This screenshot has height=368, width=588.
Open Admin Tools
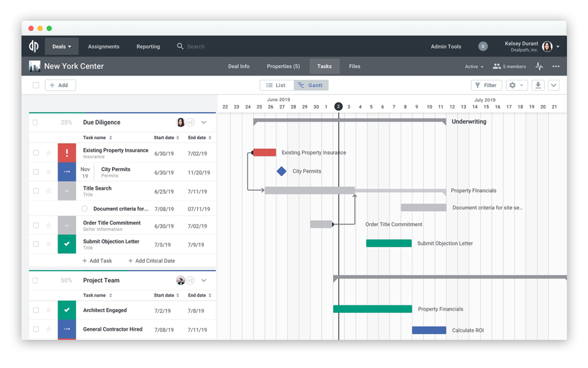(445, 47)
